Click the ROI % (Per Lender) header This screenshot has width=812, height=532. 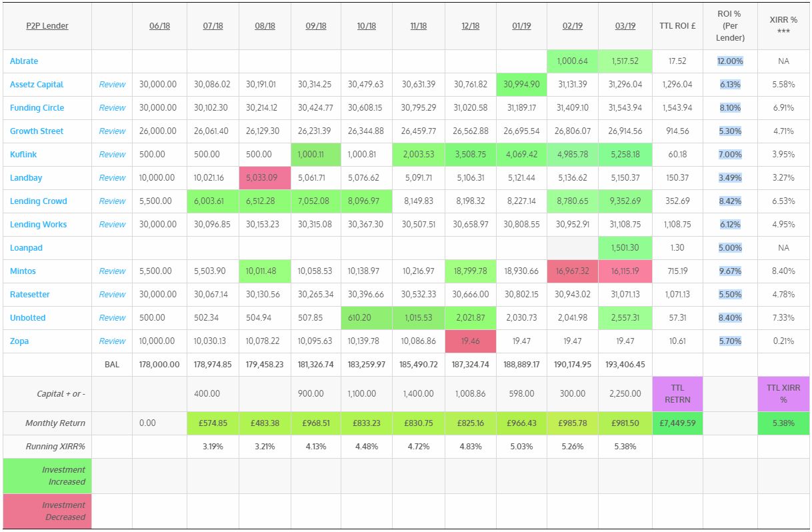(730, 26)
